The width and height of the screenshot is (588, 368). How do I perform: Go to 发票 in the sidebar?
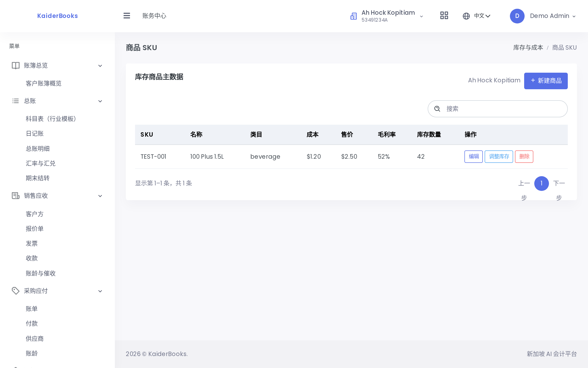pos(32,243)
